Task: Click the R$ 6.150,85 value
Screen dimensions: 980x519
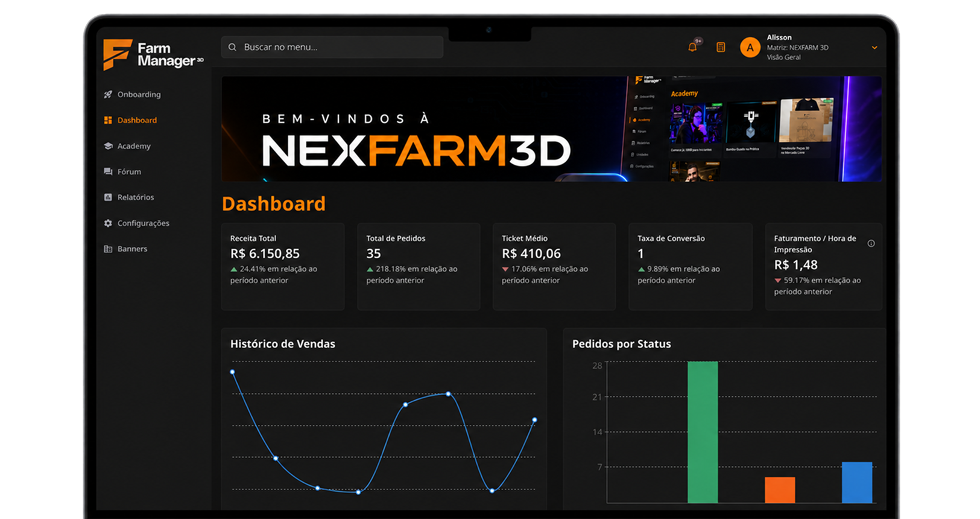Action: pos(265,254)
